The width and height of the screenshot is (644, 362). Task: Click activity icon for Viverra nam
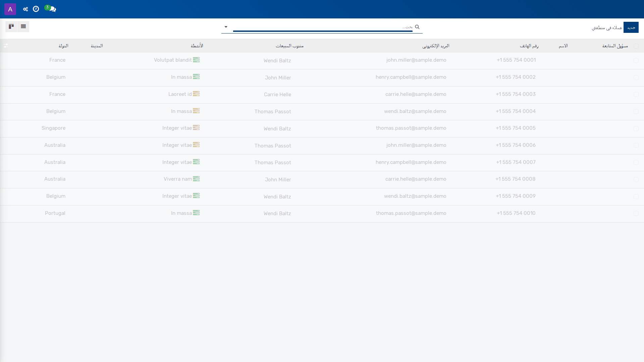pos(196,179)
